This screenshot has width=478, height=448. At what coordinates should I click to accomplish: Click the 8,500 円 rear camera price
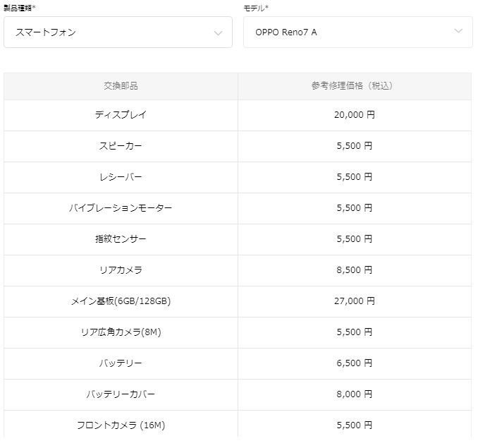point(354,270)
